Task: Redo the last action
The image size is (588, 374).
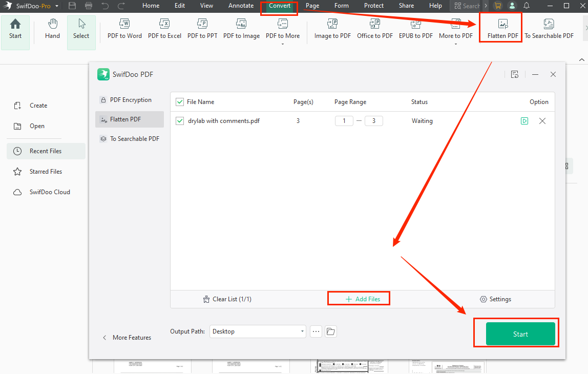Action: click(x=121, y=6)
